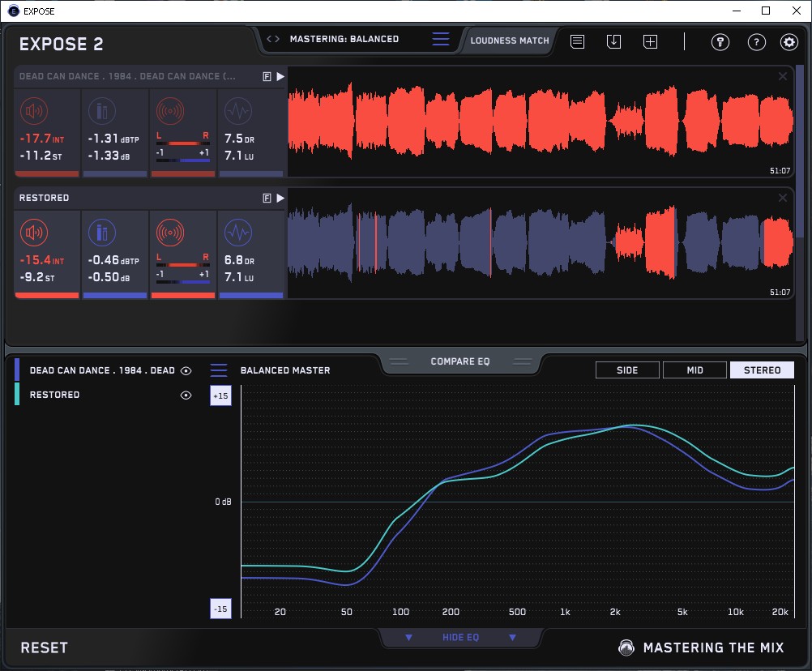Click the Dead Can Dance entry in the EQ legend
Viewport: 812px width, 671px height.
(102, 370)
